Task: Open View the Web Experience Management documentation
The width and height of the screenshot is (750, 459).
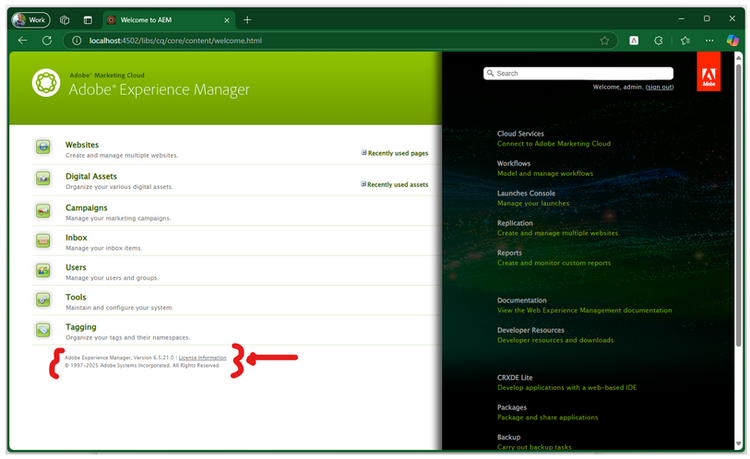Action: pyautogui.click(x=585, y=310)
